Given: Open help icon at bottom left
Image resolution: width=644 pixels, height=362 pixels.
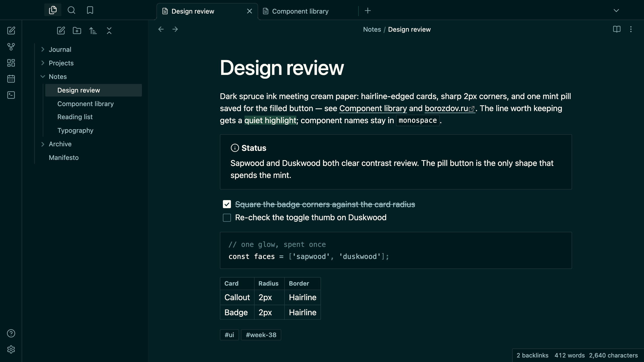Looking at the screenshot, I should (x=11, y=333).
